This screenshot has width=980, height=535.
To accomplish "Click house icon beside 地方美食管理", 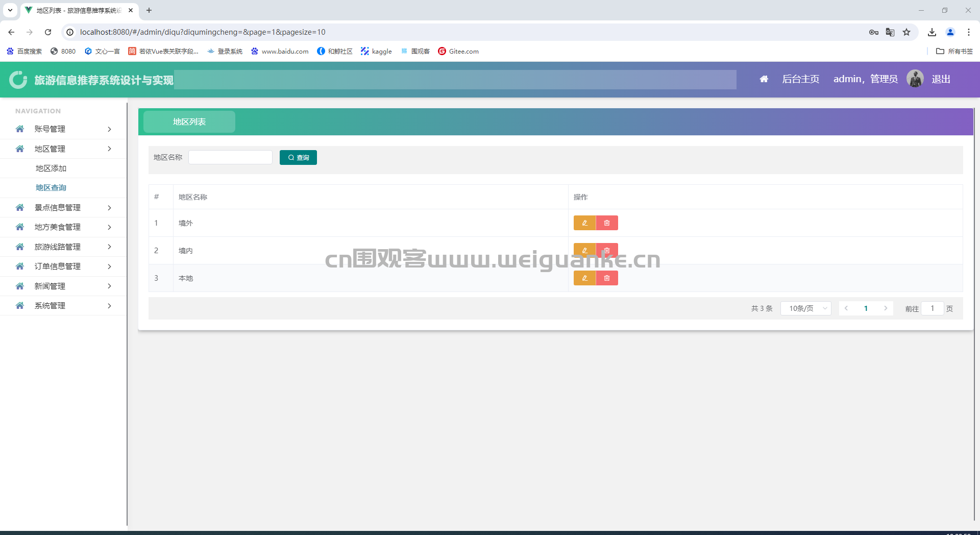I will [20, 227].
